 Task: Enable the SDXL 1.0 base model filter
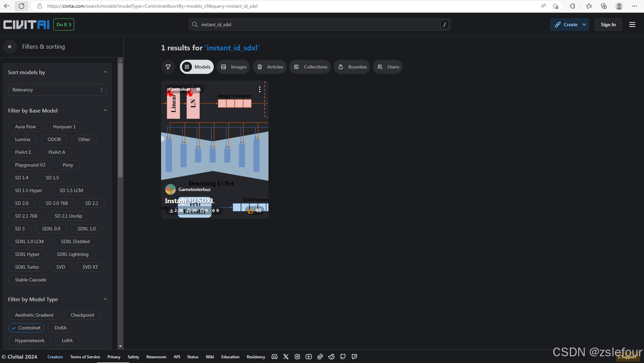coord(87,229)
